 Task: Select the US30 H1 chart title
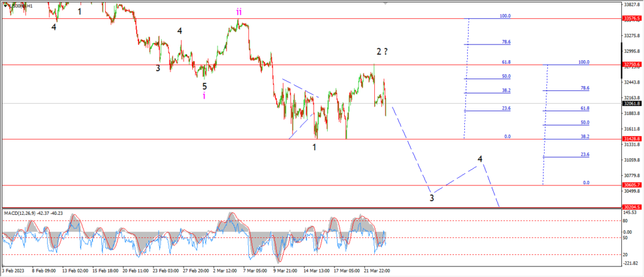pyautogui.click(x=21, y=6)
